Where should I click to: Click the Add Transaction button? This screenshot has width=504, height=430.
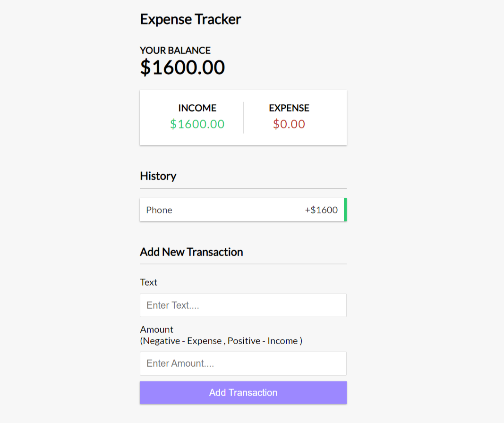(243, 392)
